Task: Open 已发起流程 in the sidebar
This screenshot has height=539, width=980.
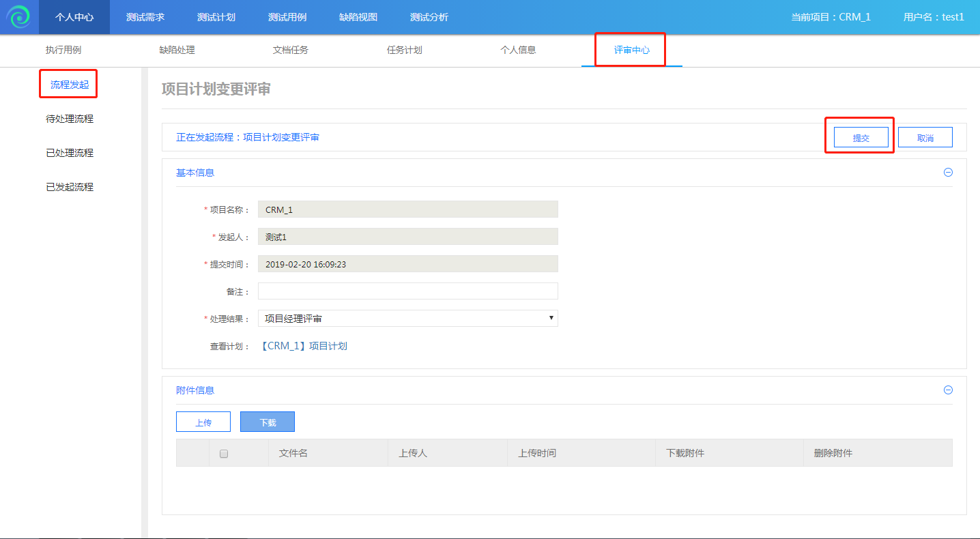Action: pos(70,187)
